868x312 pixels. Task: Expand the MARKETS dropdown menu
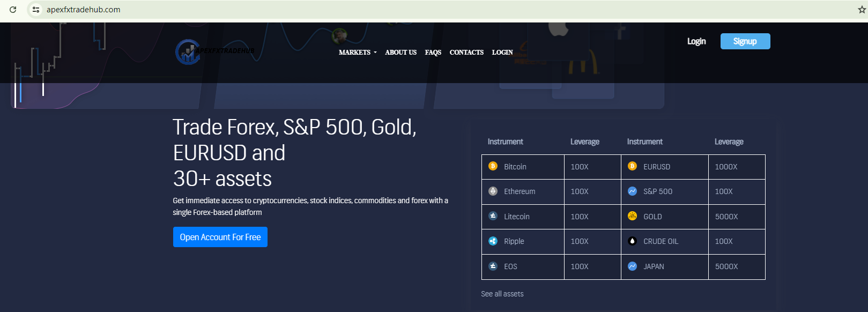[x=358, y=53]
